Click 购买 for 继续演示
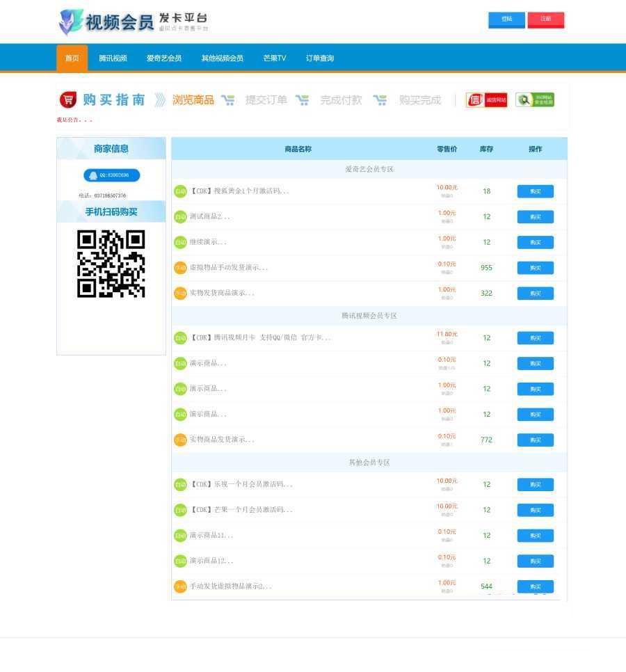 [x=535, y=242]
